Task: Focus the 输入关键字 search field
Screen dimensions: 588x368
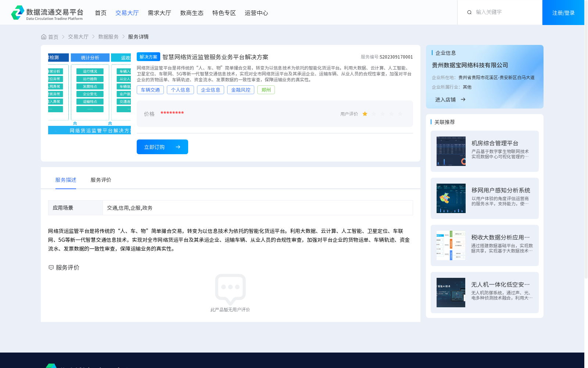Action: click(x=505, y=12)
